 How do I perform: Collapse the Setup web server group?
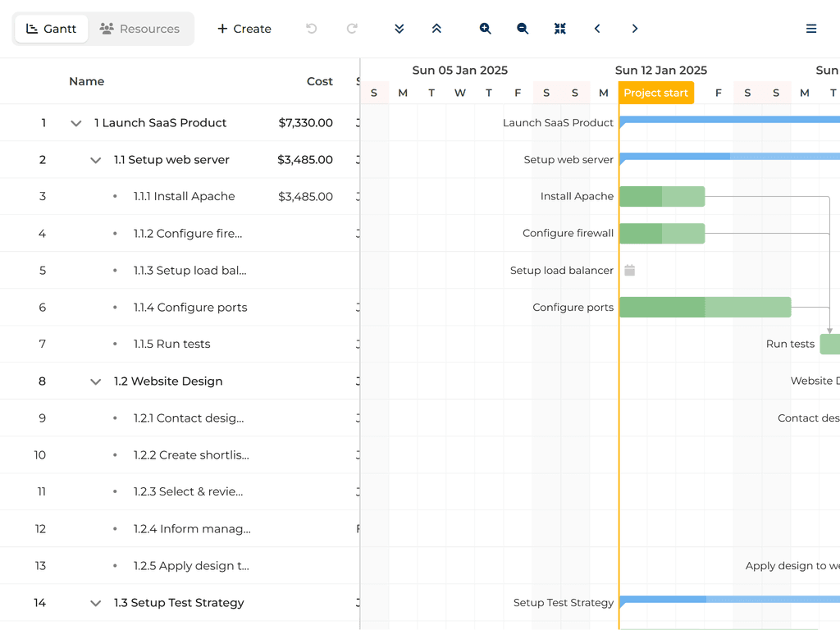[96, 160]
